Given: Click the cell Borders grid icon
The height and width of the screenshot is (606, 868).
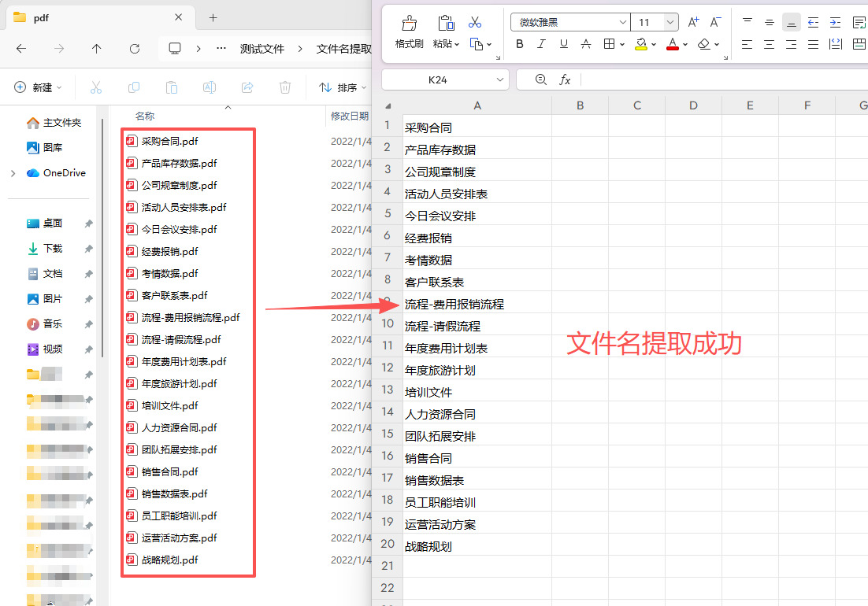Looking at the screenshot, I should (x=609, y=44).
